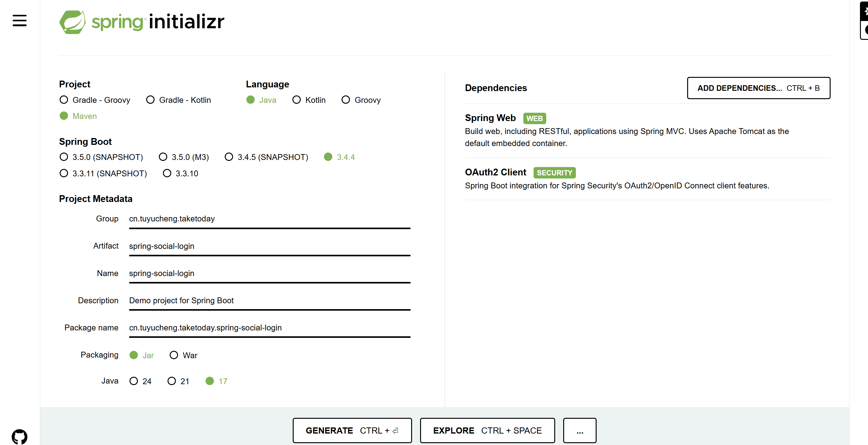Select Java version 21
Viewport: 868px width, 445px height.
tap(172, 381)
